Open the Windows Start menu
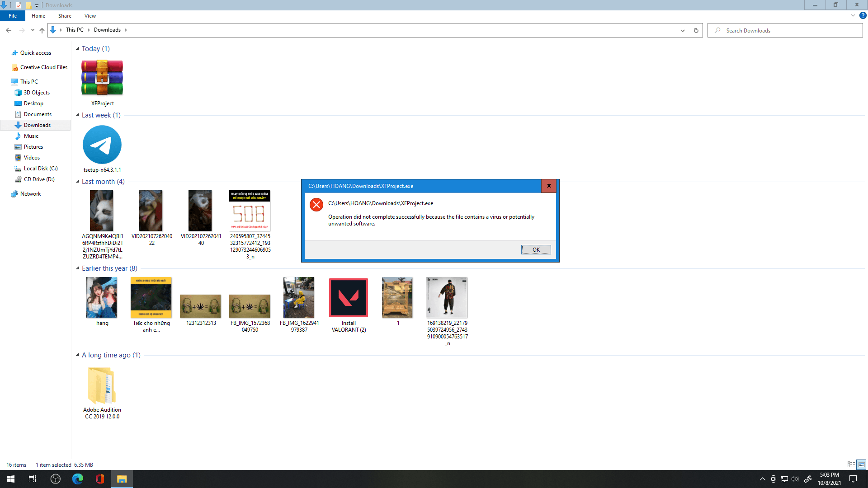 tap(11, 479)
